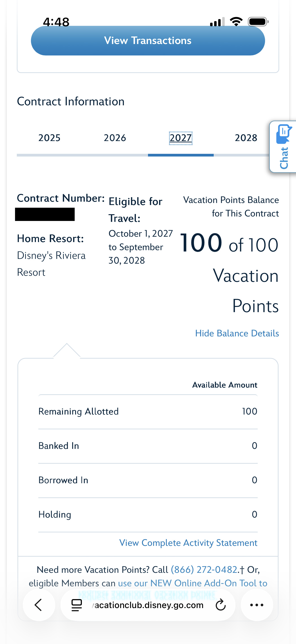Viewport: 296px width, 644px height.
Task: Open the three-dot browser menu
Action: (257, 605)
